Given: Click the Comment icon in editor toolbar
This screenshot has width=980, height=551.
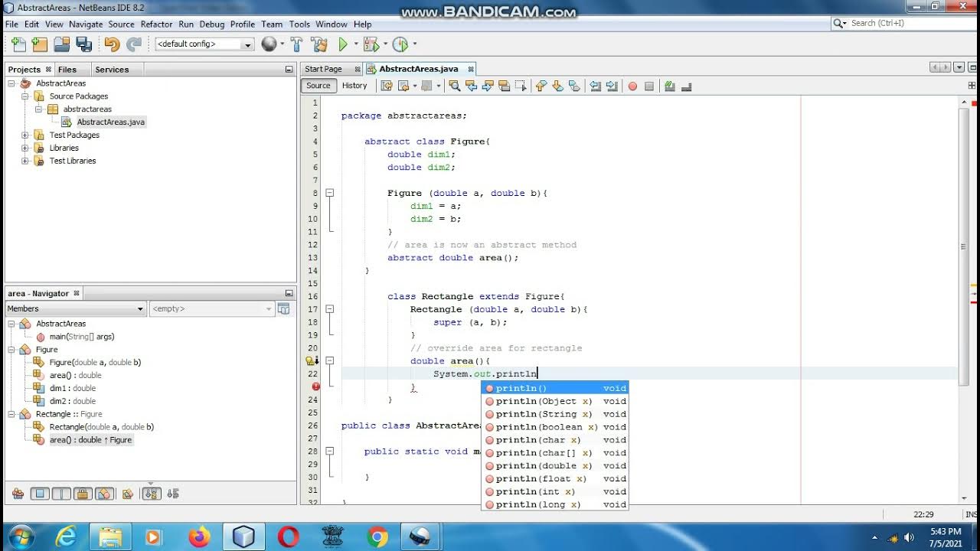Looking at the screenshot, I should pos(669,86).
